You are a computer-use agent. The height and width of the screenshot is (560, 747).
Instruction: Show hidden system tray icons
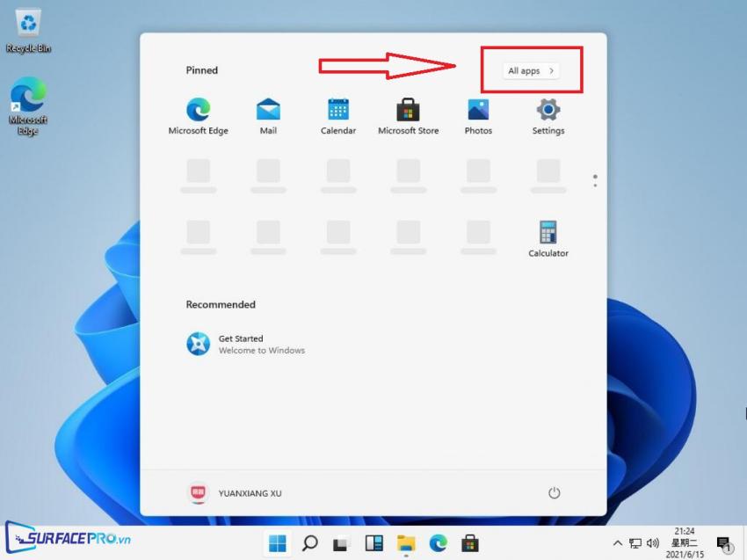tap(618, 543)
